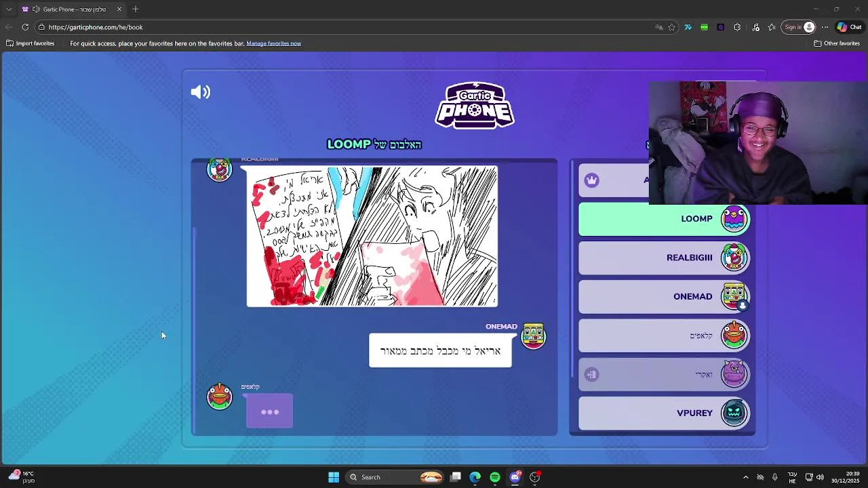This screenshot has width=868, height=488.
Task: Click the ONEMAD avatar beside the answer bubble
Action: [x=534, y=335]
